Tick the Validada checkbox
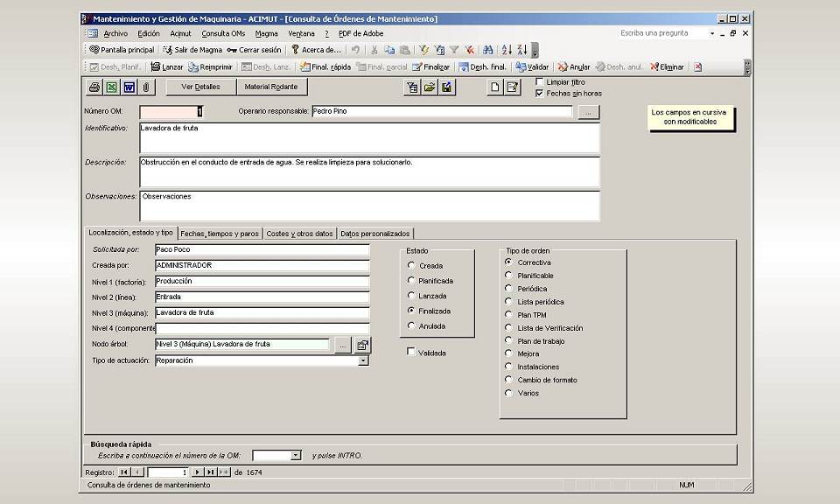This screenshot has height=504, width=840. 411,352
